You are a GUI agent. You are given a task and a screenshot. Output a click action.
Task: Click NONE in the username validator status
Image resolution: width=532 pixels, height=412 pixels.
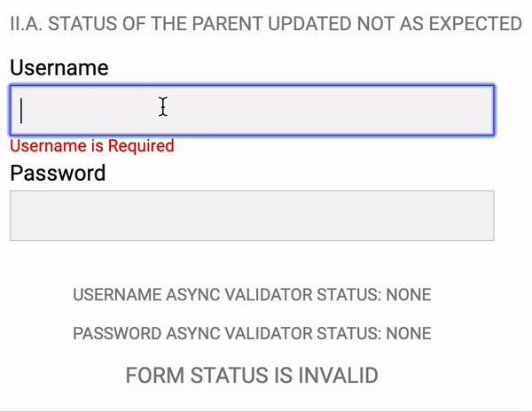[x=409, y=294]
